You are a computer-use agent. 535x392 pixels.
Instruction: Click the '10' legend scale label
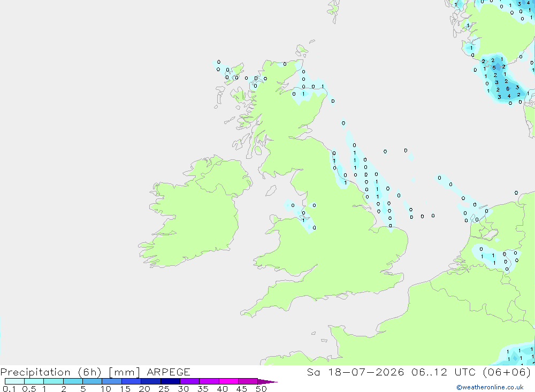106,389
